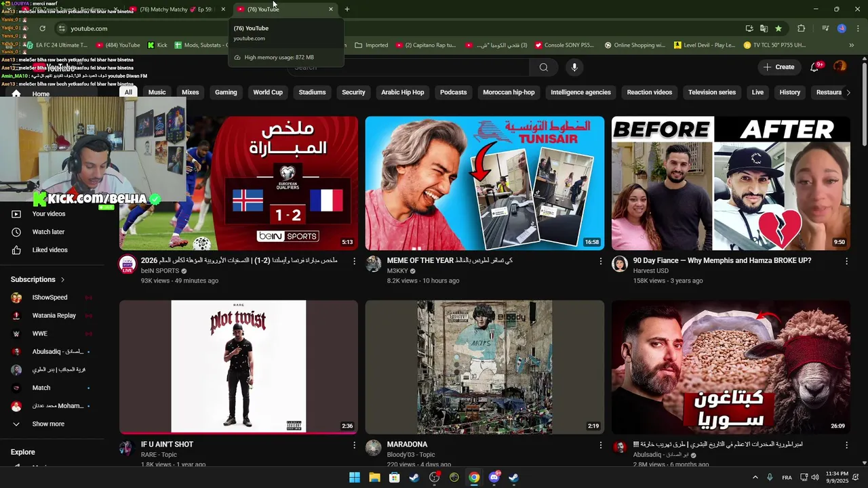Image resolution: width=868 pixels, height=488 pixels.
Task: Activate voice search microphone icon
Action: 574,67
